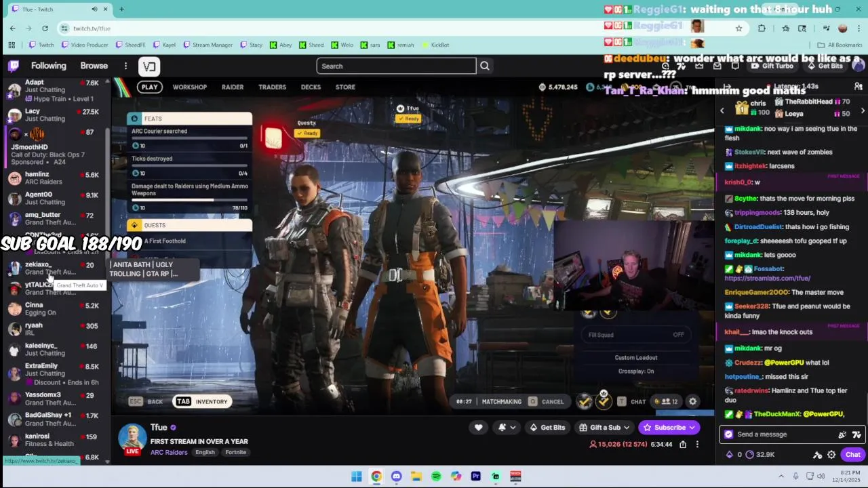The height and width of the screenshot is (488, 868).
Task: Follow Tfue with the heart button
Action: pyautogui.click(x=478, y=427)
